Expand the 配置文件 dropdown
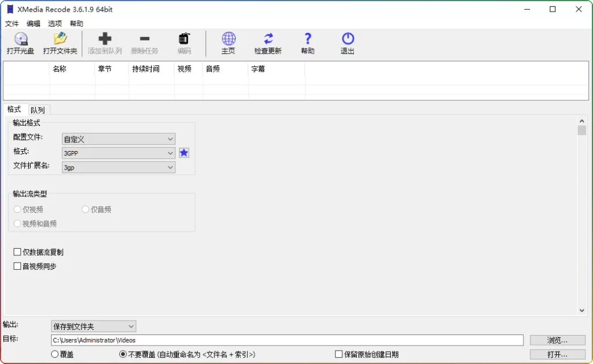Viewport: 593px width, 364px height. 118,139
